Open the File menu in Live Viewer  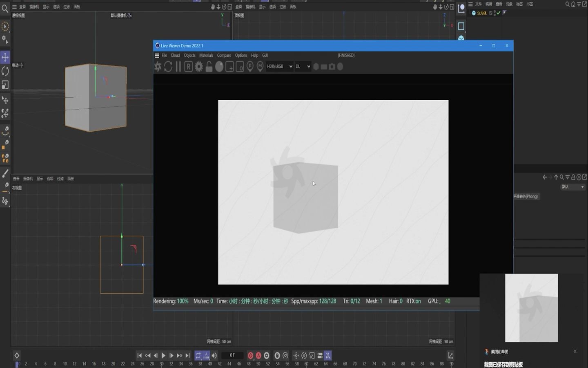click(x=164, y=56)
